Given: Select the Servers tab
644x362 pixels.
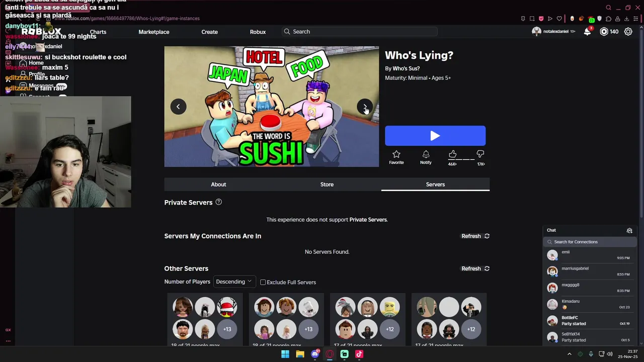Looking at the screenshot, I should tap(435, 185).
